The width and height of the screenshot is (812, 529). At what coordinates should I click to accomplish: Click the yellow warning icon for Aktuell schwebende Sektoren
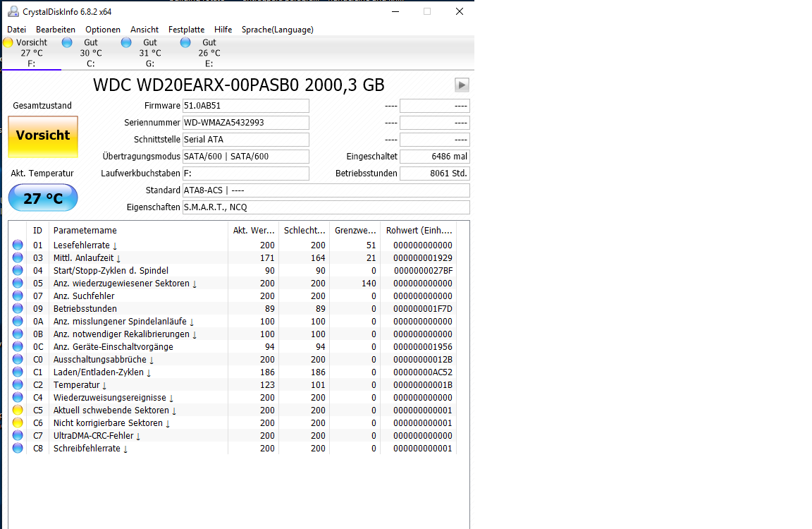18,411
